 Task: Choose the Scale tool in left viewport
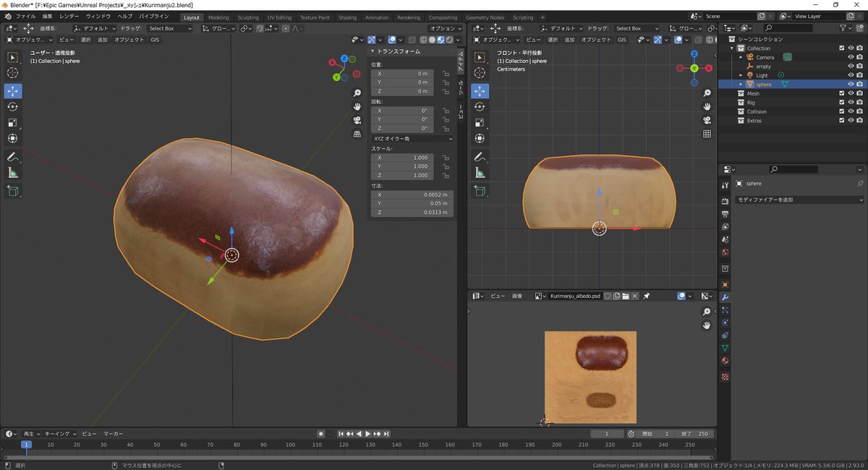point(13,122)
